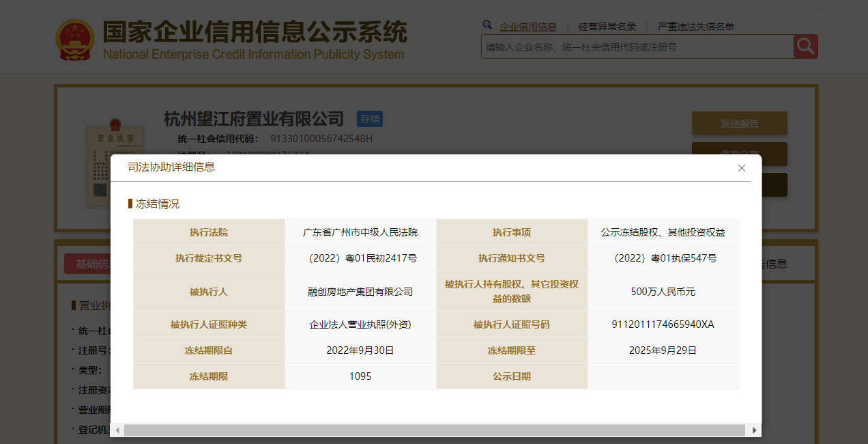868x444 pixels.
Task: Click the ruling number (2022)粤01民初2417号
Action: click(360, 258)
